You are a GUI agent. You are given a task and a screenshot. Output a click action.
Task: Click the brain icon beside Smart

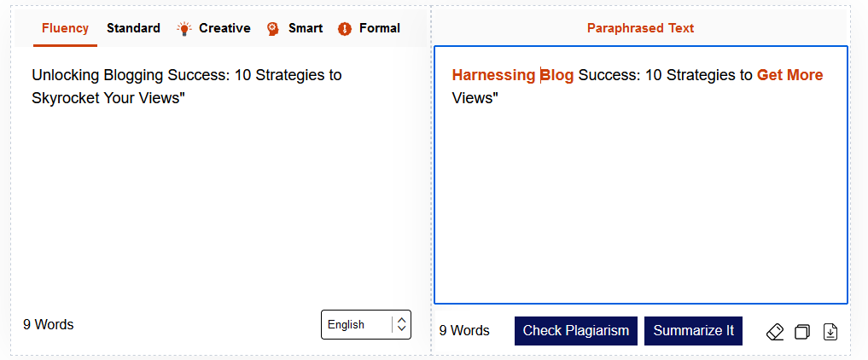click(x=273, y=28)
